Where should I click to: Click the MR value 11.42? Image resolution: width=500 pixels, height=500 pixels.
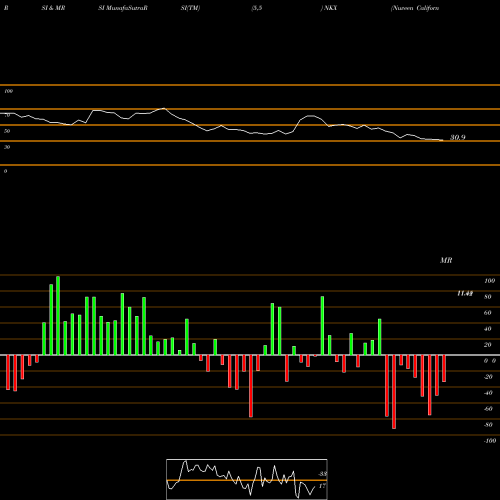[x=465, y=293]
